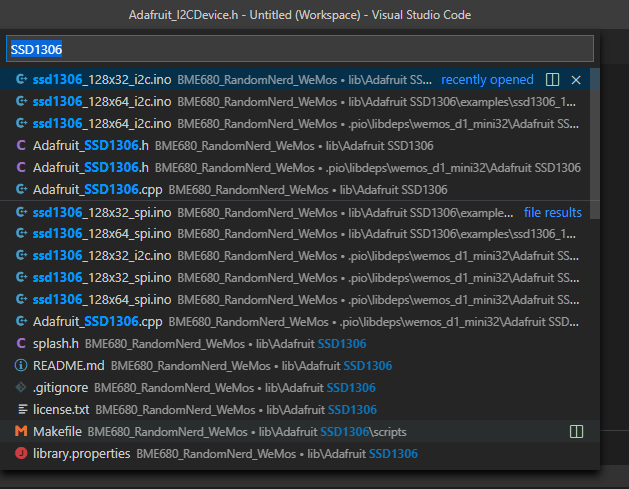Open ssd1306_128x32_spi.ino marked file results
This screenshot has width=629, height=489.
click(x=295, y=212)
